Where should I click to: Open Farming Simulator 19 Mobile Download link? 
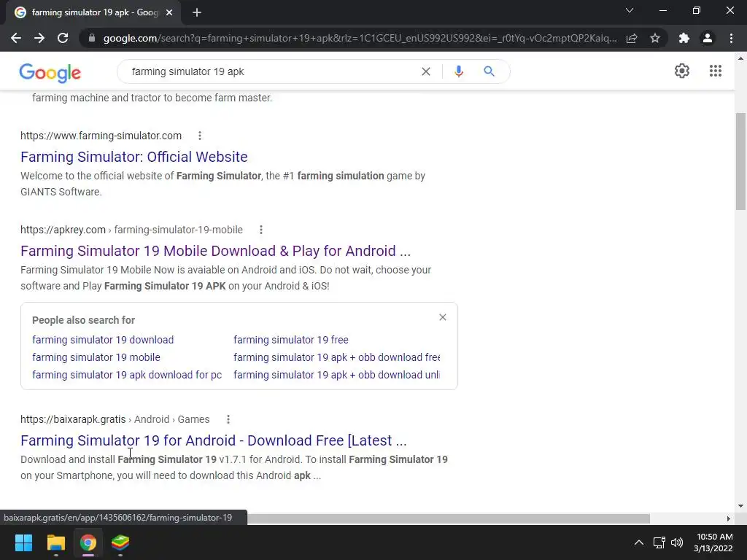[215, 251]
